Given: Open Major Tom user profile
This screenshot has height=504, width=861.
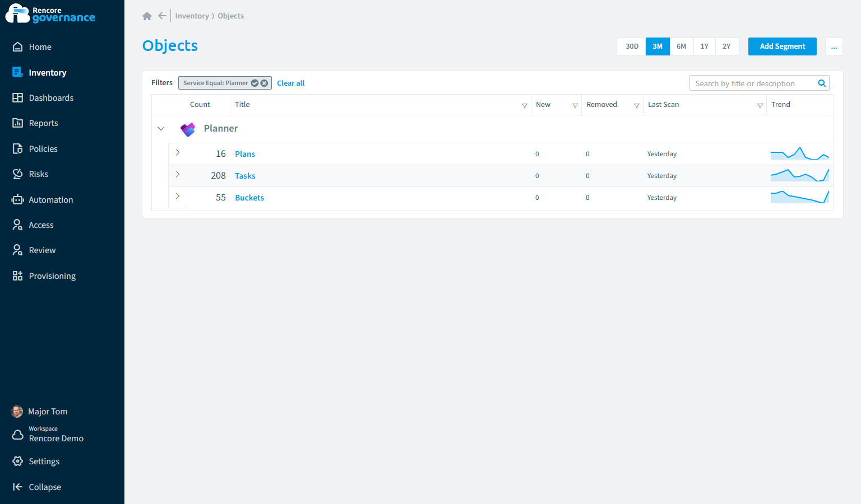Looking at the screenshot, I should pyautogui.click(x=39, y=412).
